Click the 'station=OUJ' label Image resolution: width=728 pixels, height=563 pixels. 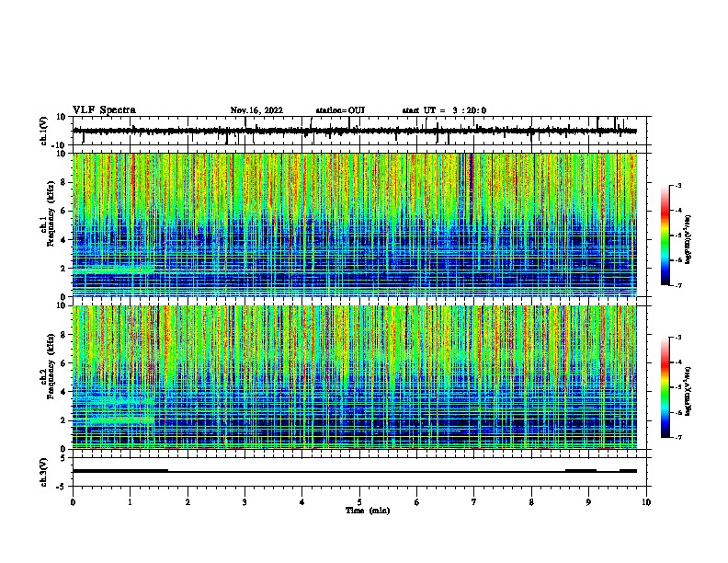coord(340,110)
